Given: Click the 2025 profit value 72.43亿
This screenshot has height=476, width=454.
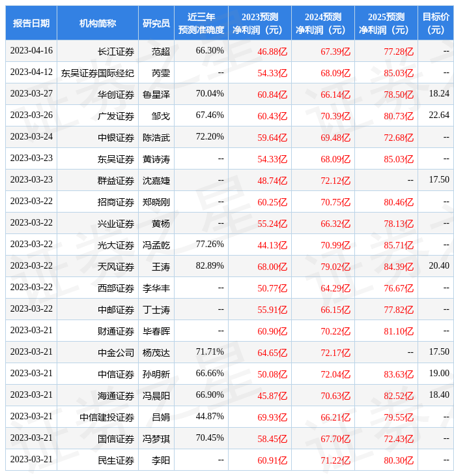Looking at the screenshot, I should [399, 439].
